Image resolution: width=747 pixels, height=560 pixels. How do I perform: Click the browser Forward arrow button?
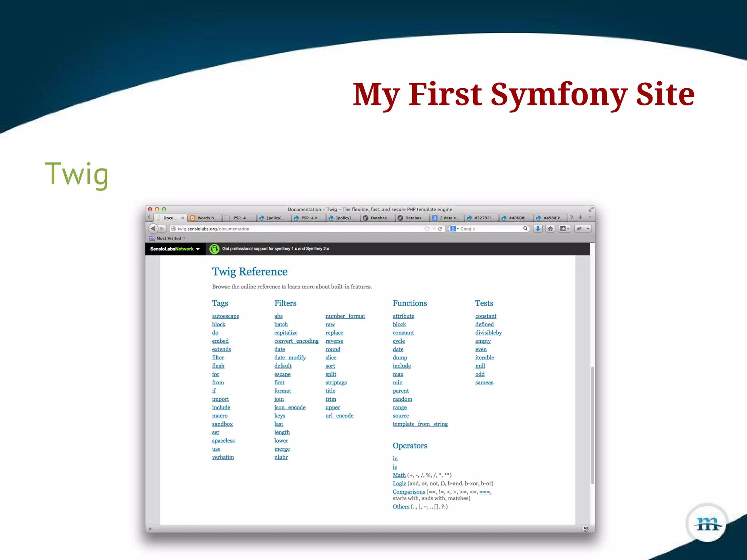point(162,229)
